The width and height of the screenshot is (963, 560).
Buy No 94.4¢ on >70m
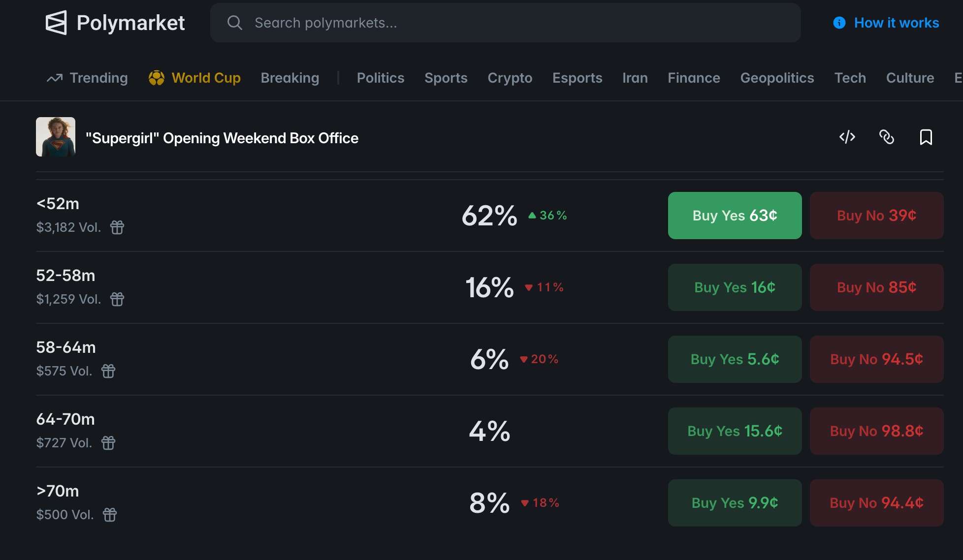click(x=877, y=503)
